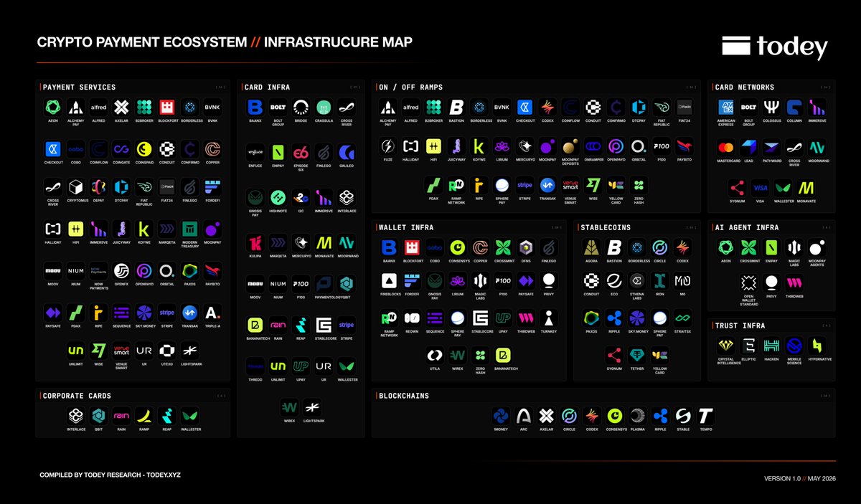Viewport: 861px width, 504px height.
Task: Select the Highnote icon in Card Infra
Action: [x=278, y=197]
